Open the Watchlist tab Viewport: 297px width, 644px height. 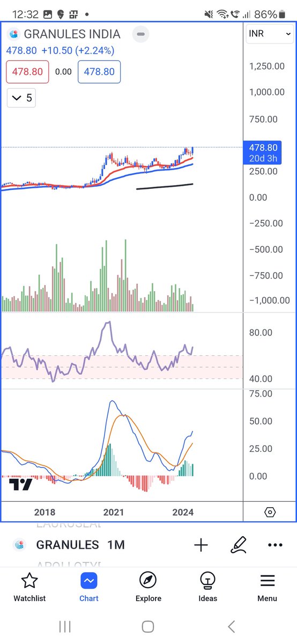29,587
